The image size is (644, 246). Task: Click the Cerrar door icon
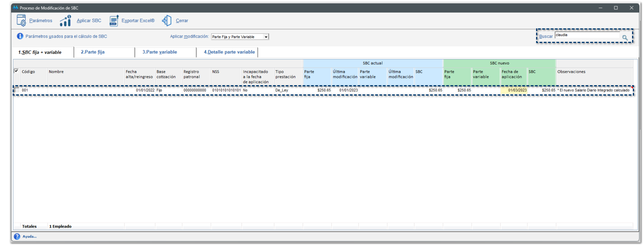click(x=167, y=21)
